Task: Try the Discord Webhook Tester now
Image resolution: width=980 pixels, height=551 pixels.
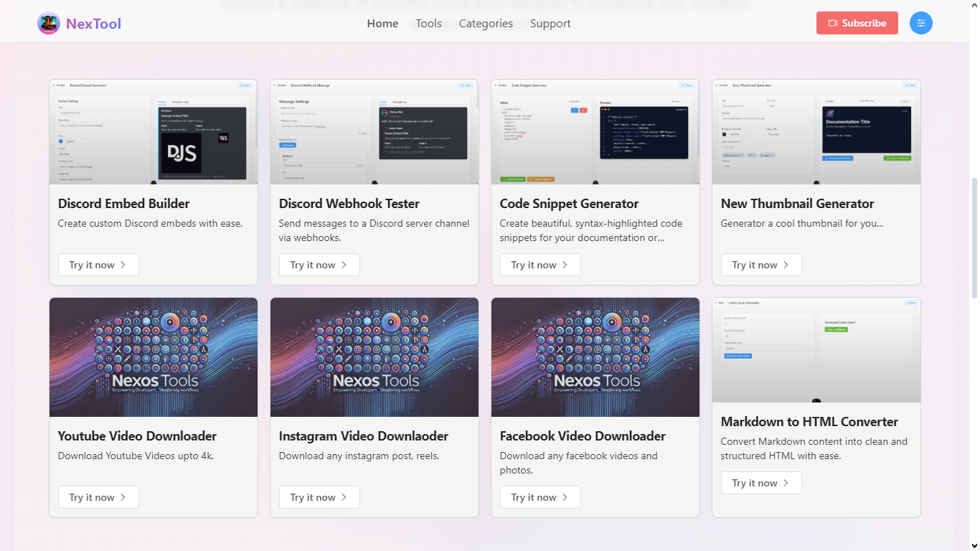Action: pyautogui.click(x=319, y=265)
